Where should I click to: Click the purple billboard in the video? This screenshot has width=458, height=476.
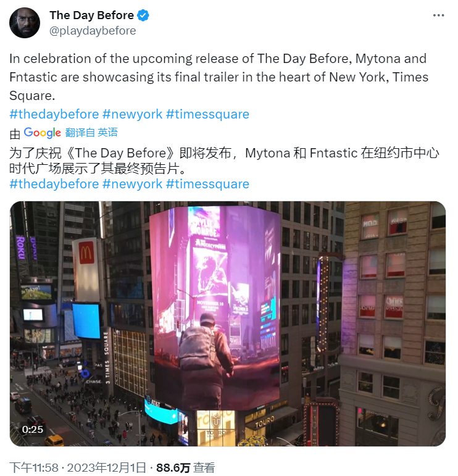217,307
